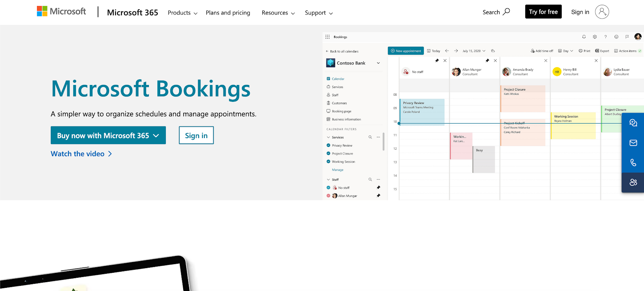
Task: Select Staff in Bookings sidebar navigation
Action: pos(332,95)
